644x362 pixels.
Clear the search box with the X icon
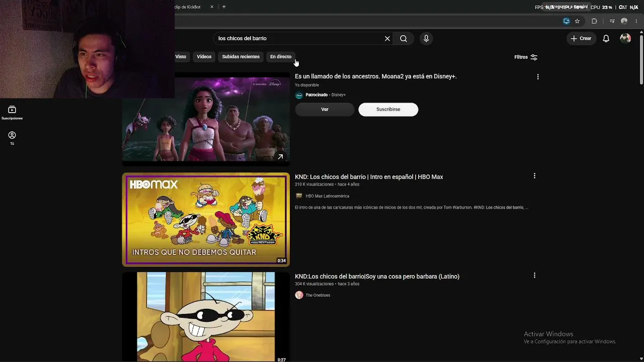click(x=387, y=39)
